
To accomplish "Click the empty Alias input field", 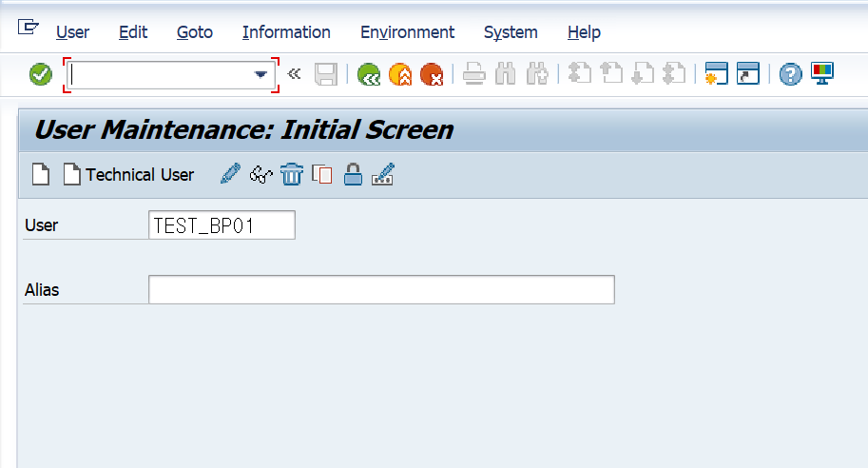I will click(381, 289).
